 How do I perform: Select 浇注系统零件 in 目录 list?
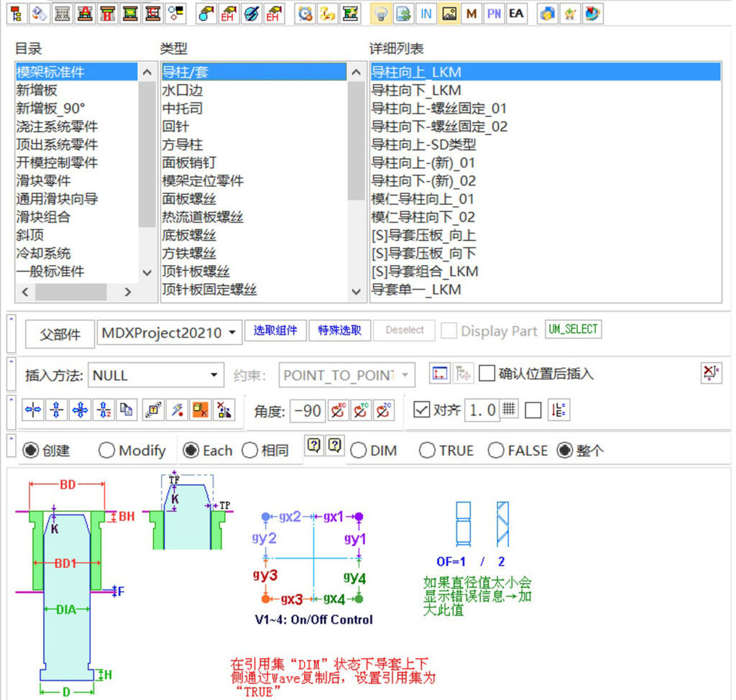pyautogui.click(x=77, y=126)
